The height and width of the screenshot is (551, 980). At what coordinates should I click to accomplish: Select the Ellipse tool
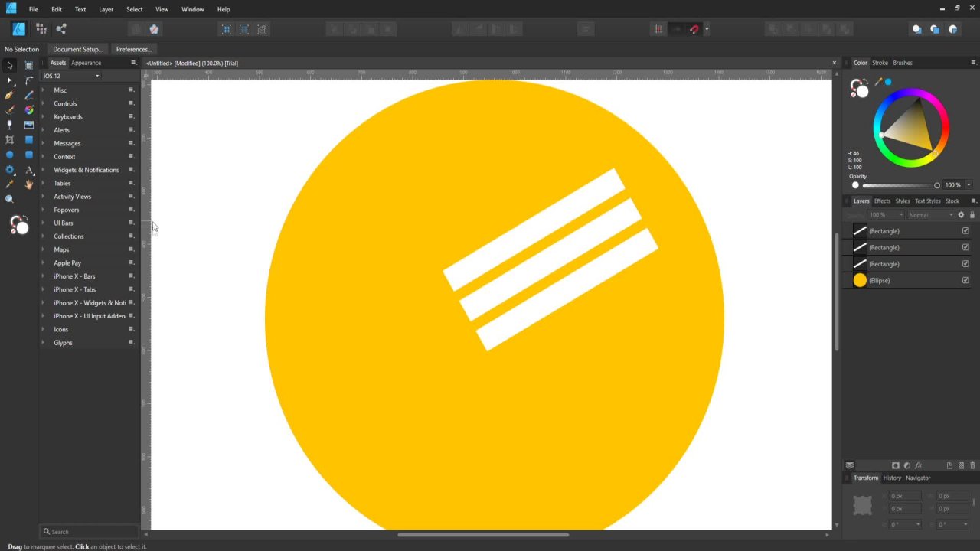coord(9,155)
